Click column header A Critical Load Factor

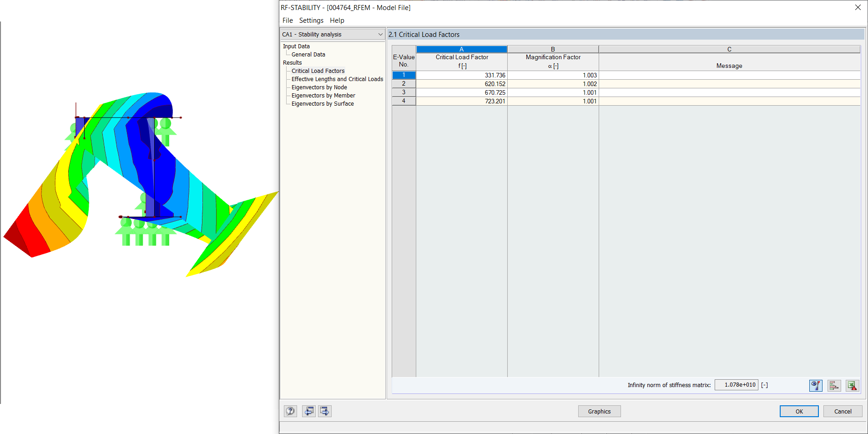point(461,49)
